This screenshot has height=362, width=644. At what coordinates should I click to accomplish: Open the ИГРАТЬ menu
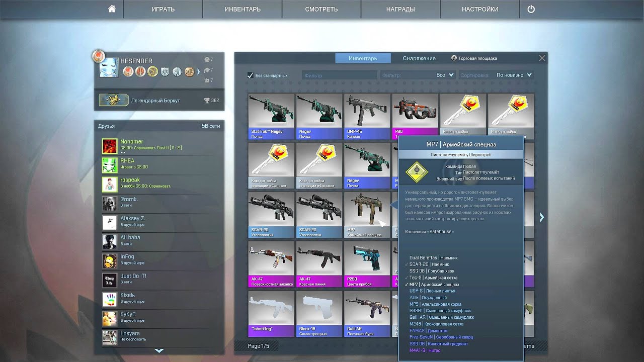163,9
